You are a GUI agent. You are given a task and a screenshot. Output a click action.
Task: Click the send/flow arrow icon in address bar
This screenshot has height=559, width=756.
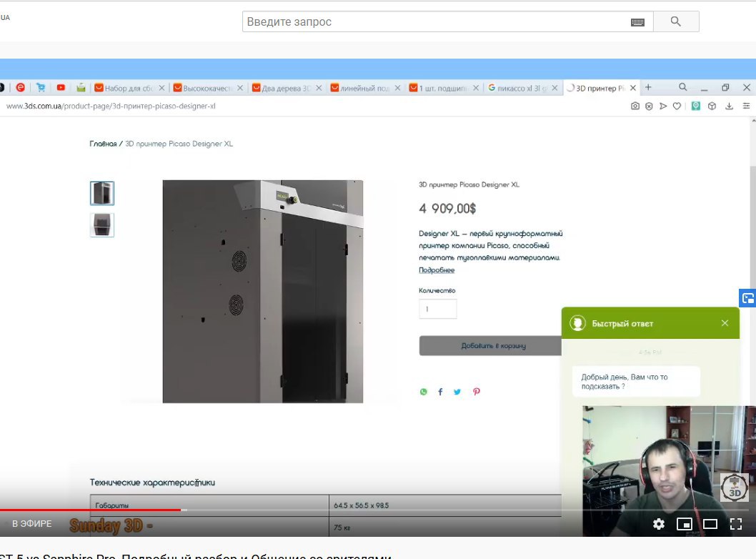[x=663, y=106]
